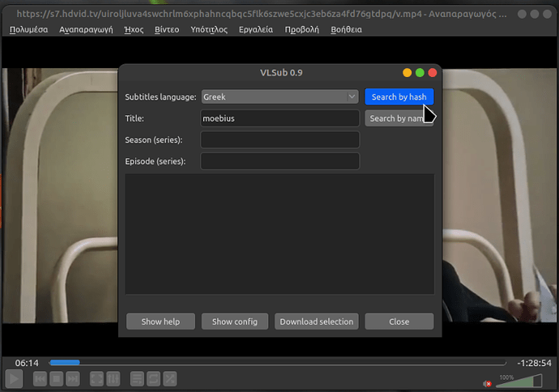Skip to previous media track

click(39, 378)
